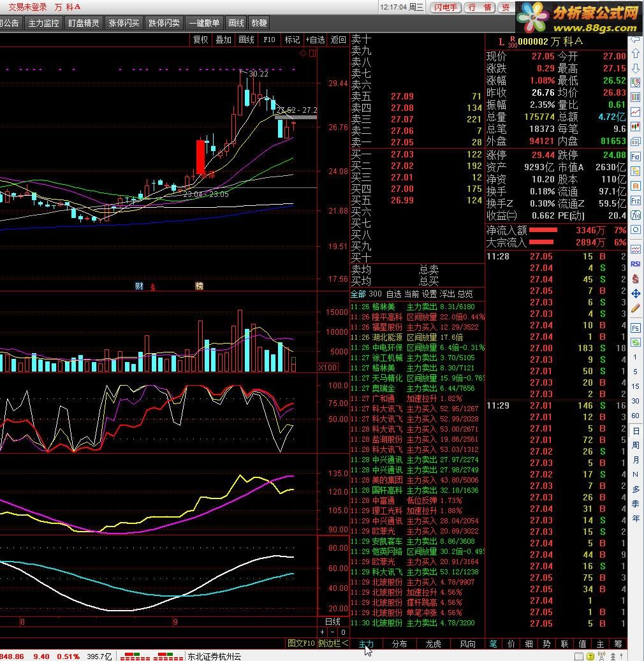The height and width of the screenshot is (661, 644).
Task: Select the 15-minute period
Action: pos(635,386)
